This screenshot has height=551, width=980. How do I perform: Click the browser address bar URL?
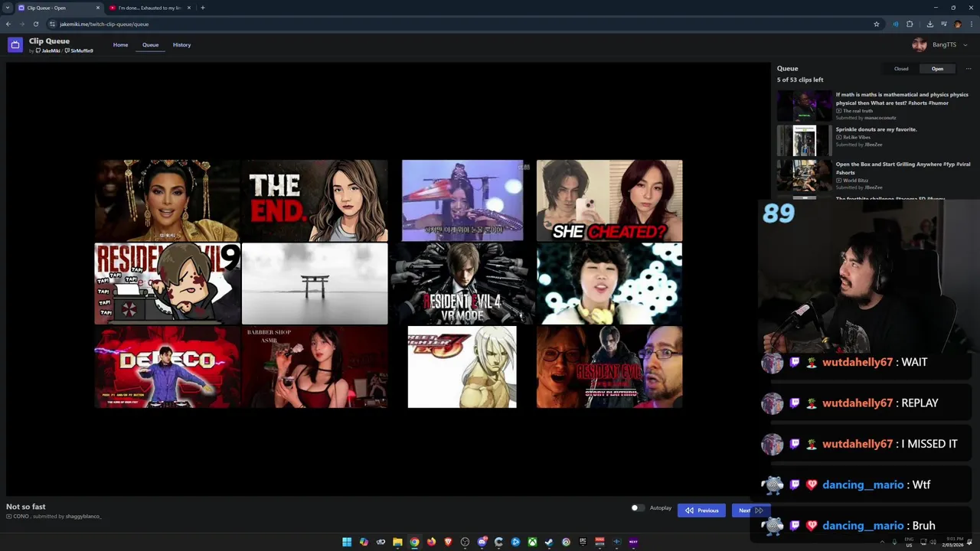[104, 24]
